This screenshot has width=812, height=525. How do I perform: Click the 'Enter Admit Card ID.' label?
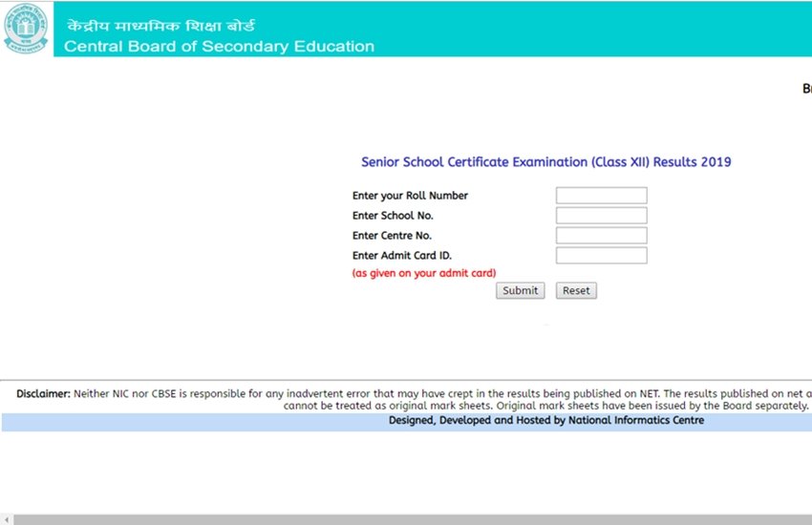coord(401,256)
